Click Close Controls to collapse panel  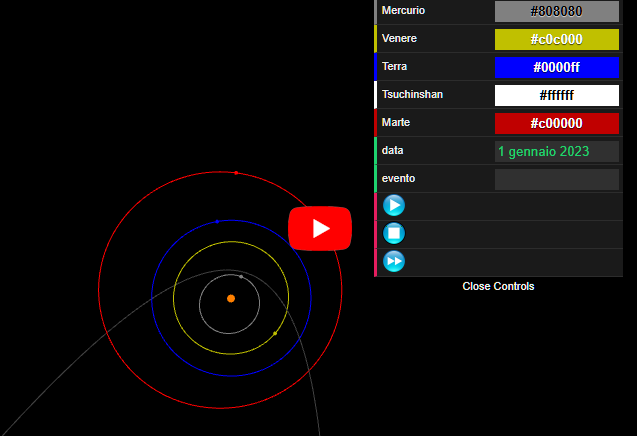[x=498, y=286]
